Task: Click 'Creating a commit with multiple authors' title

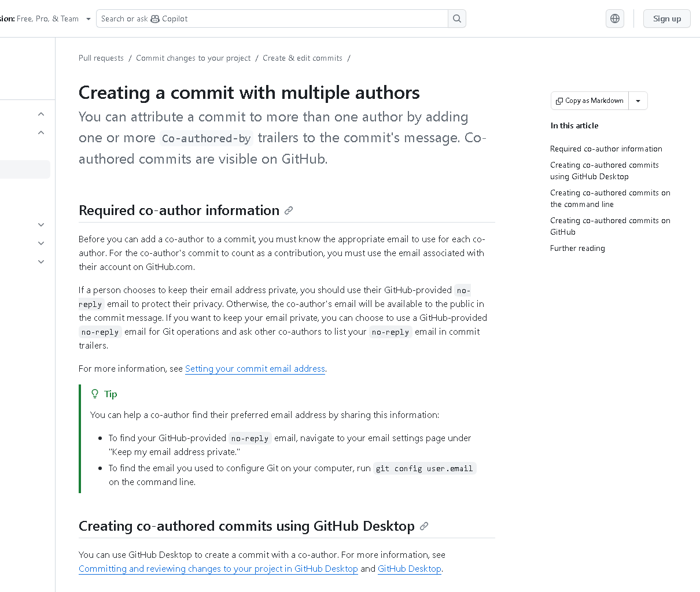Action: click(x=249, y=92)
